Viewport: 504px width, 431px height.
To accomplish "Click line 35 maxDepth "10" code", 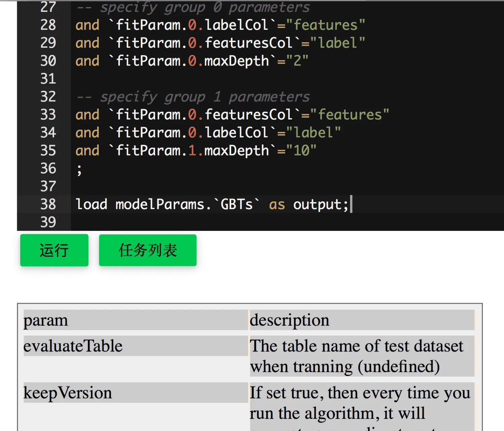I will [196, 151].
